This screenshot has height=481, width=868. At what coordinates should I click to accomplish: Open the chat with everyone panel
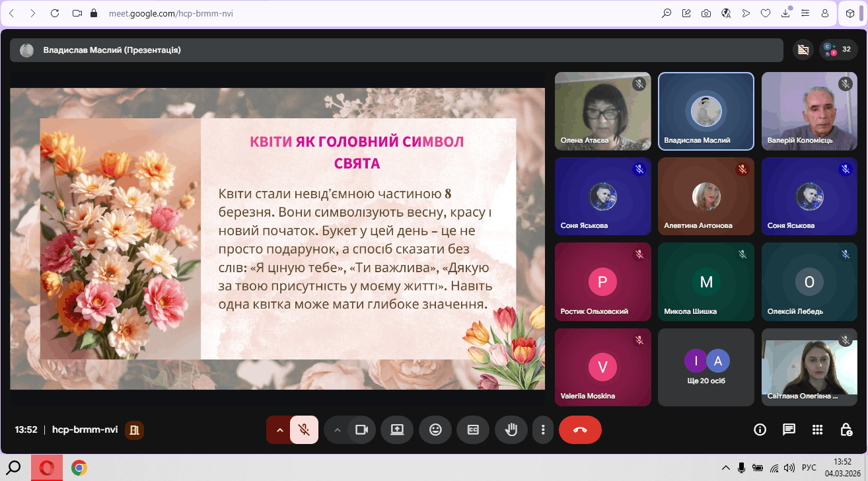tap(789, 429)
